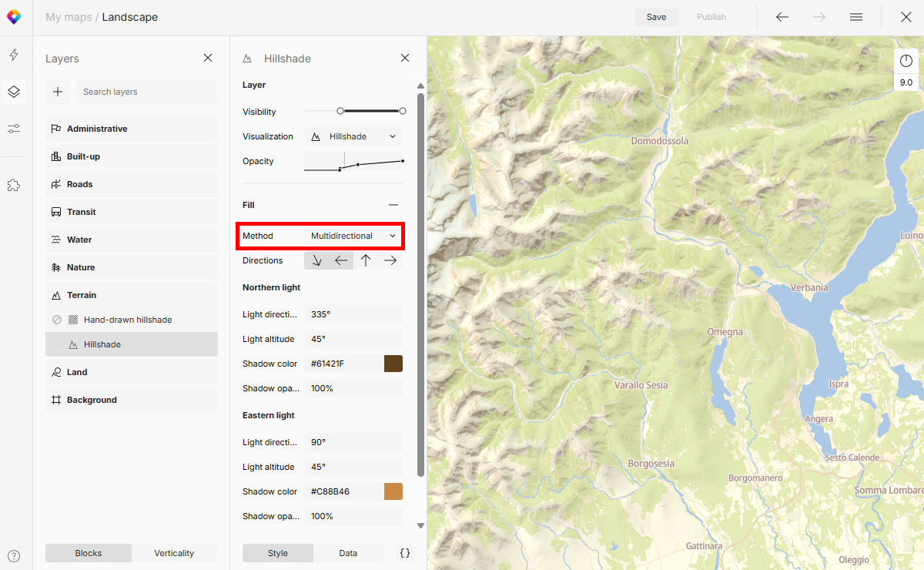The height and width of the screenshot is (570, 924).
Task: Switch to the Data tab
Action: [348, 552]
